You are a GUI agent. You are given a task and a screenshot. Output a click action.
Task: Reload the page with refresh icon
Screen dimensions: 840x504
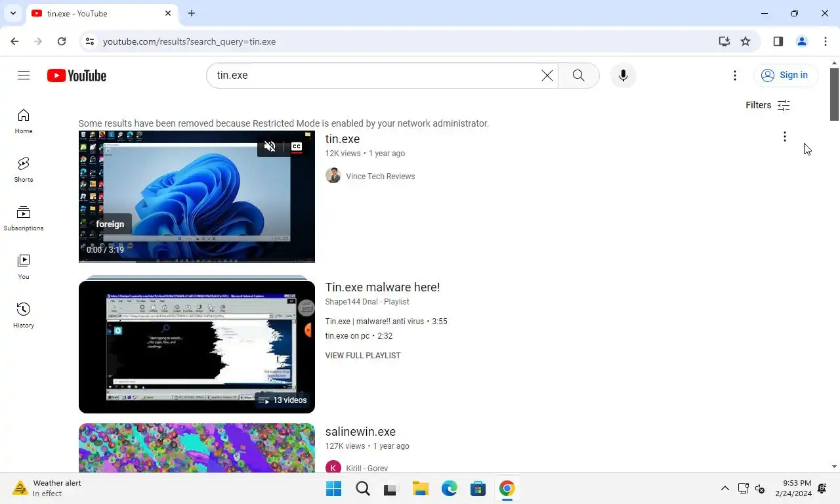click(62, 41)
